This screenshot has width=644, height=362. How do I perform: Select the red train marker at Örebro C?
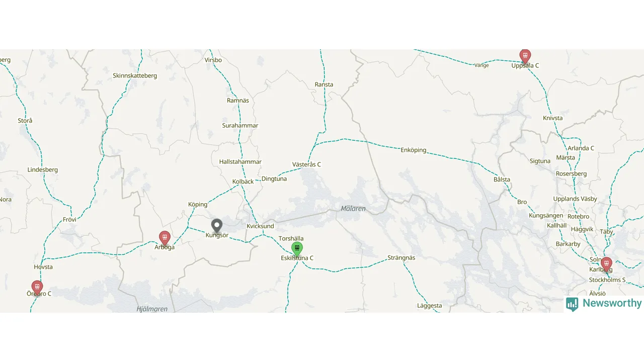[37, 288]
